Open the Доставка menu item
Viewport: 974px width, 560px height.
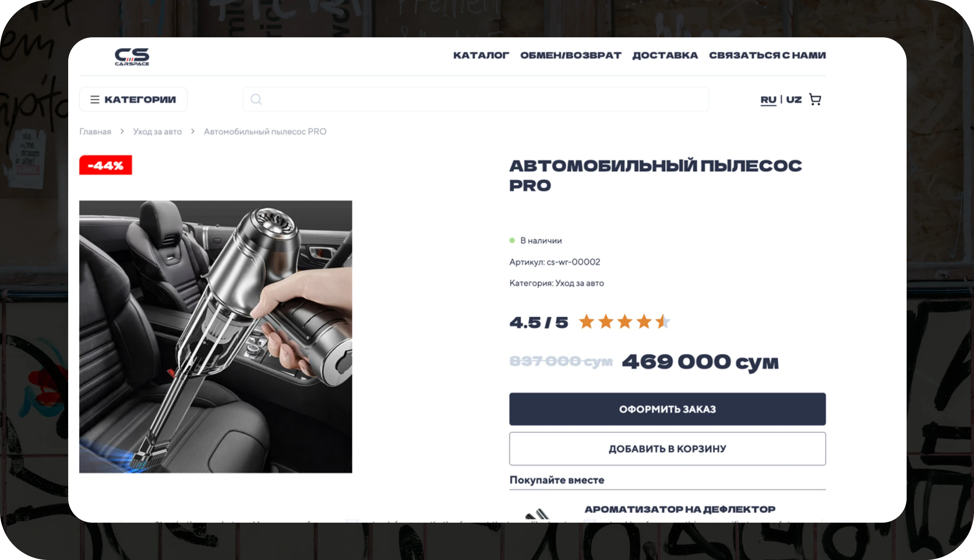pyautogui.click(x=665, y=55)
